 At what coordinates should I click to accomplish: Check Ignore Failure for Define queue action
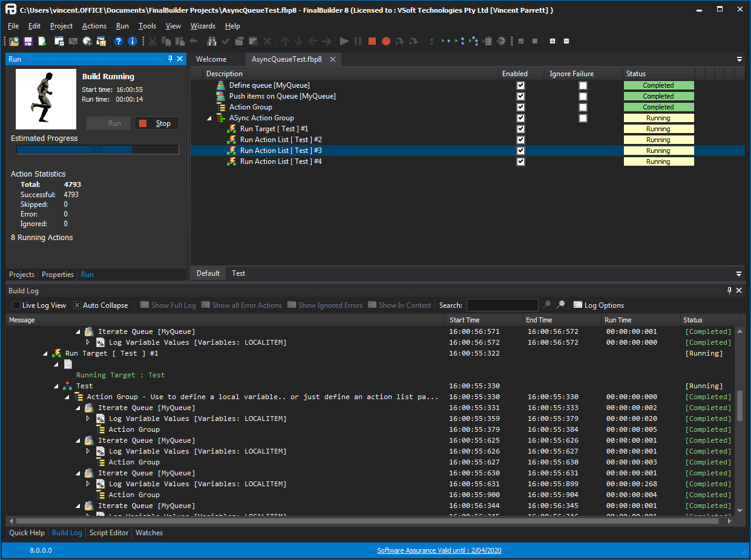tap(583, 85)
